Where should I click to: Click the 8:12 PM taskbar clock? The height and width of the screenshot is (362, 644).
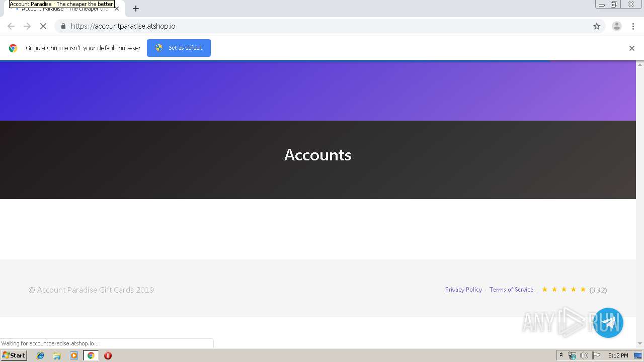point(618,355)
